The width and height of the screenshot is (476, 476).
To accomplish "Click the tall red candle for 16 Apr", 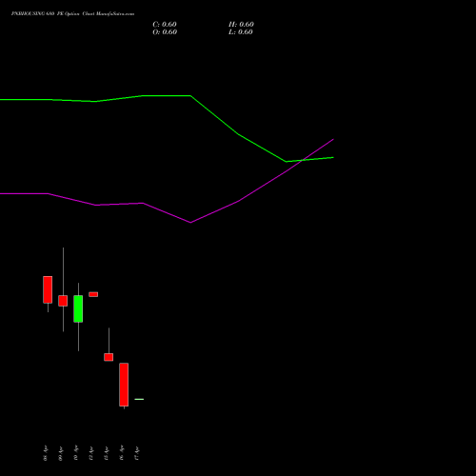I will click(124, 385).
